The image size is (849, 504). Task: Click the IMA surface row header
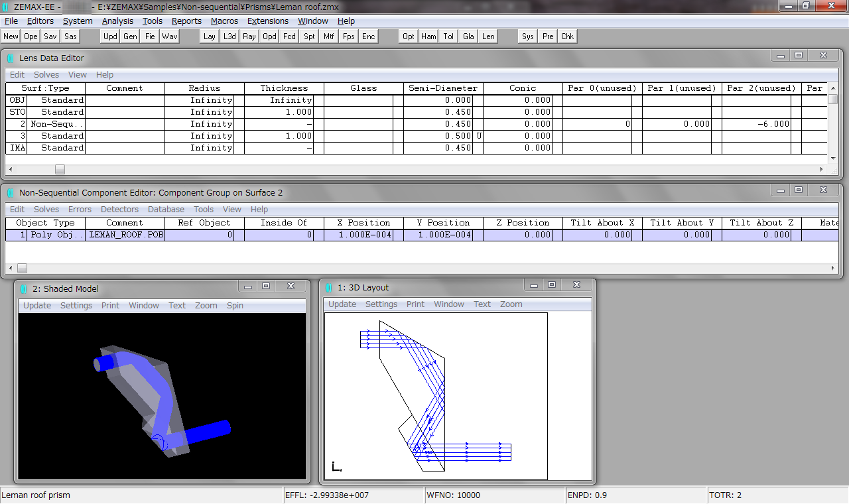[x=17, y=148]
